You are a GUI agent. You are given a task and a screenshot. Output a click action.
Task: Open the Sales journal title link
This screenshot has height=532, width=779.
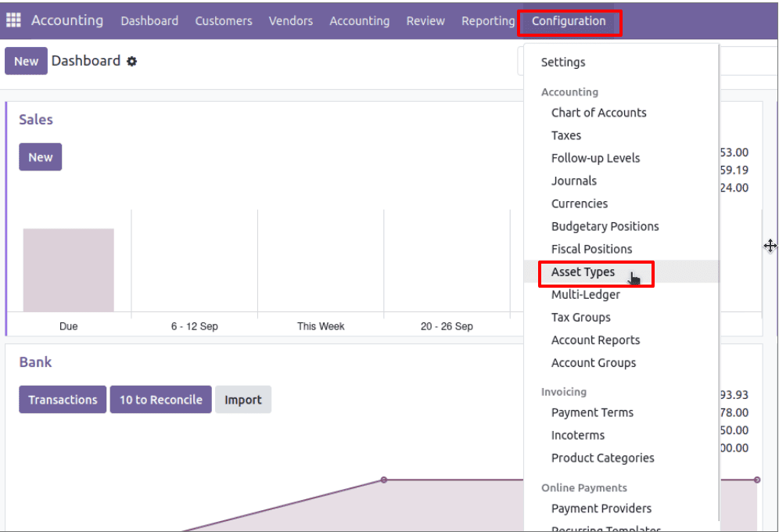pos(36,120)
